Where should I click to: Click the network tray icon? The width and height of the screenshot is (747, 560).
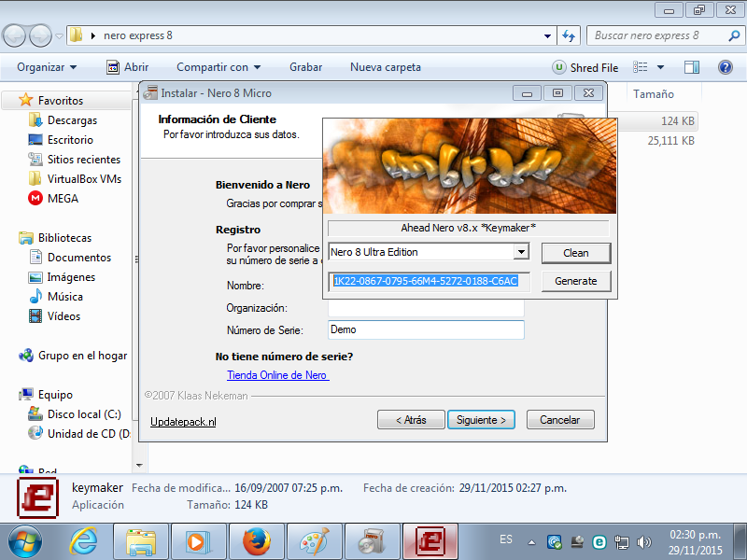coord(622,542)
